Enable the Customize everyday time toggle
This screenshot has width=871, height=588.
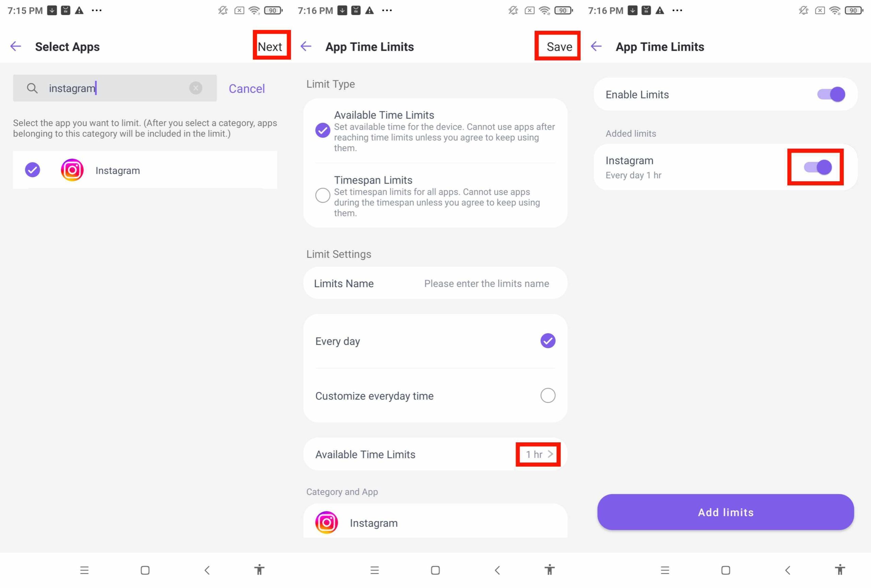tap(548, 395)
